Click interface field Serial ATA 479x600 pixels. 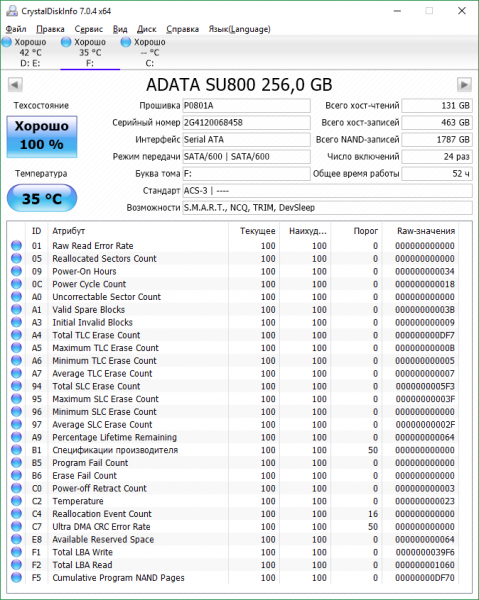coord(246,140)
